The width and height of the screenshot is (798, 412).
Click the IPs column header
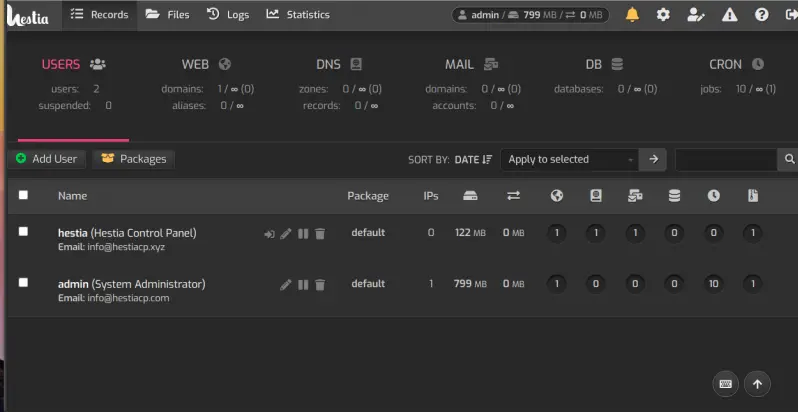point(431,196)
